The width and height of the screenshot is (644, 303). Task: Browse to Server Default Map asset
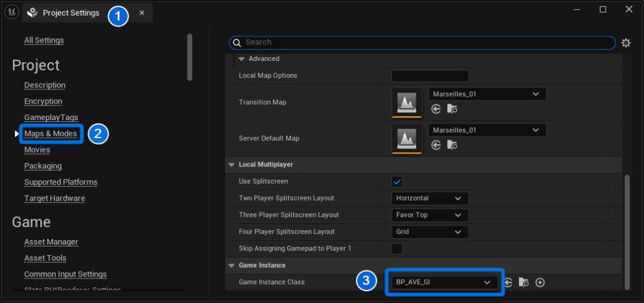[x=452, y=145]
